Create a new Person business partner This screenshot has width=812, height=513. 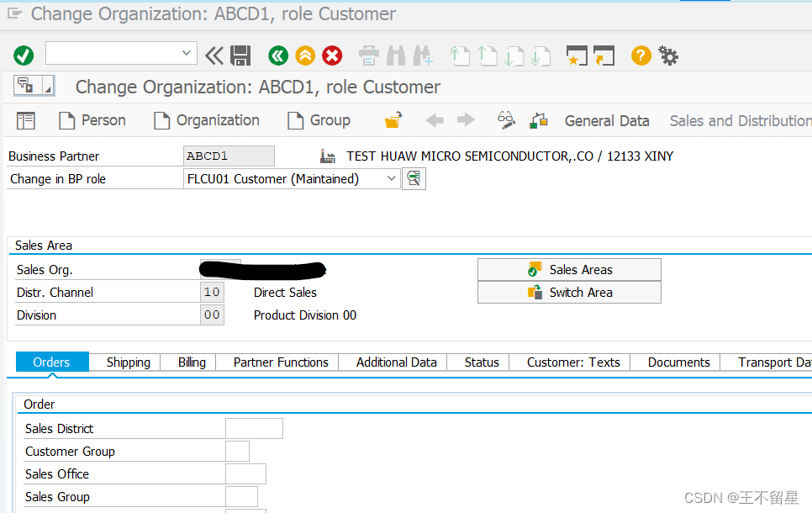pos(92,120)
